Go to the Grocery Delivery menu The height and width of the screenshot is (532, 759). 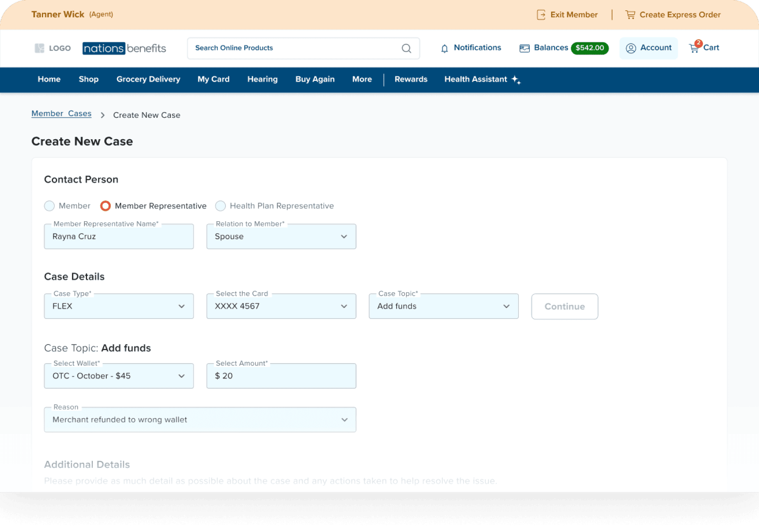(x=148, y=79)
